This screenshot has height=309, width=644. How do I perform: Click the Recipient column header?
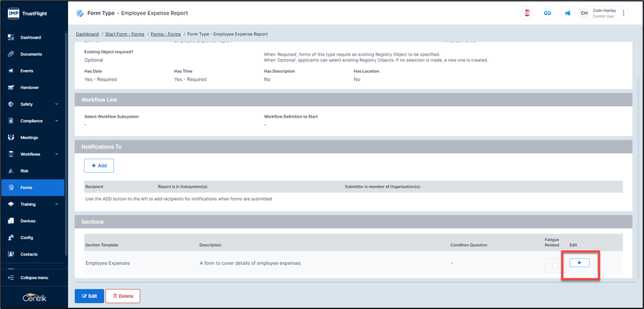click(94, 187)
